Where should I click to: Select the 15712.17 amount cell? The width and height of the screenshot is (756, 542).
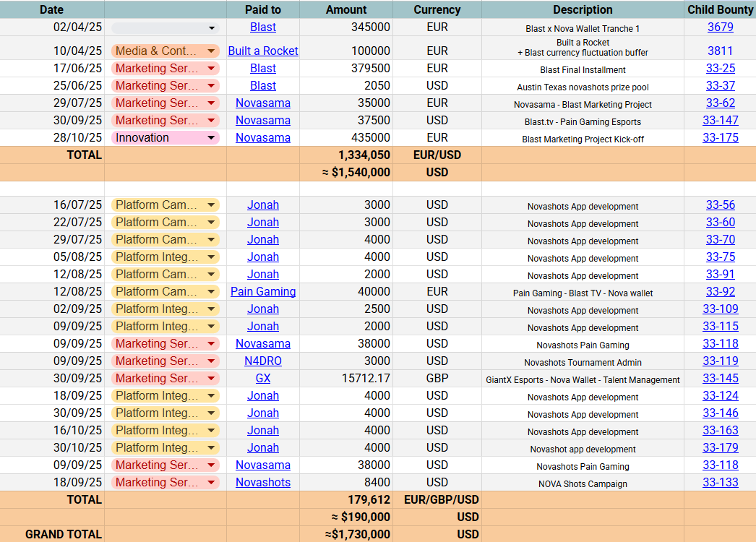[346, 379]
